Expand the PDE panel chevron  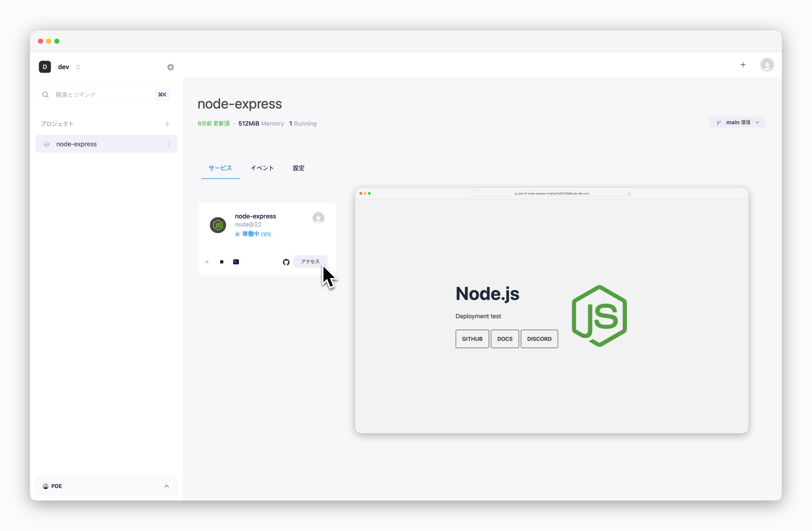tap(167, 486)
